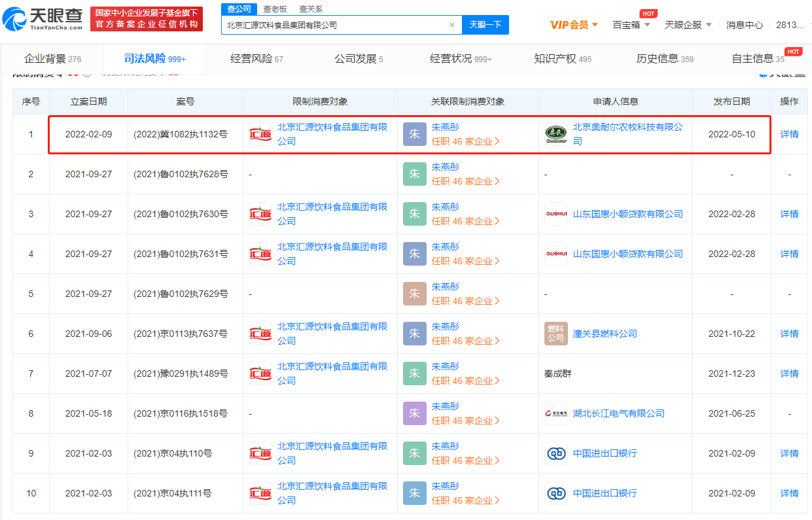Click the 燃料公司 avatar icon in row 6
812x520 pixels.
(x=556, y=334)
